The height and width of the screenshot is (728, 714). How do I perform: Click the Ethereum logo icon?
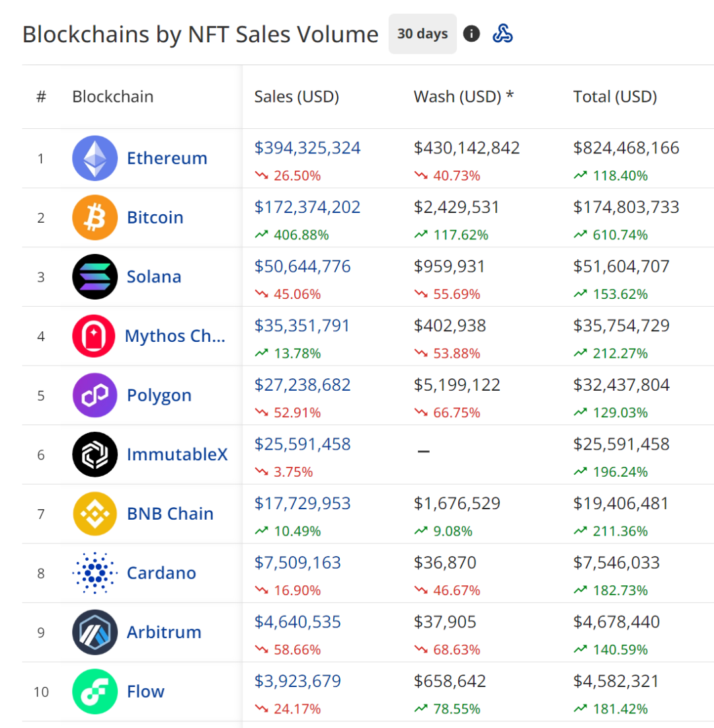point(95,158)
